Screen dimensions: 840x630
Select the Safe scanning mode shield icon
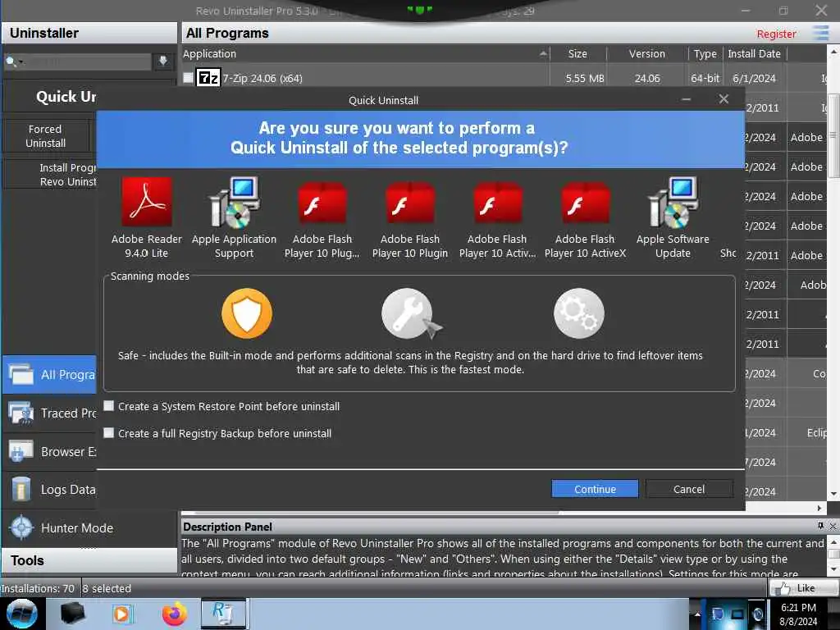(247, 313)
